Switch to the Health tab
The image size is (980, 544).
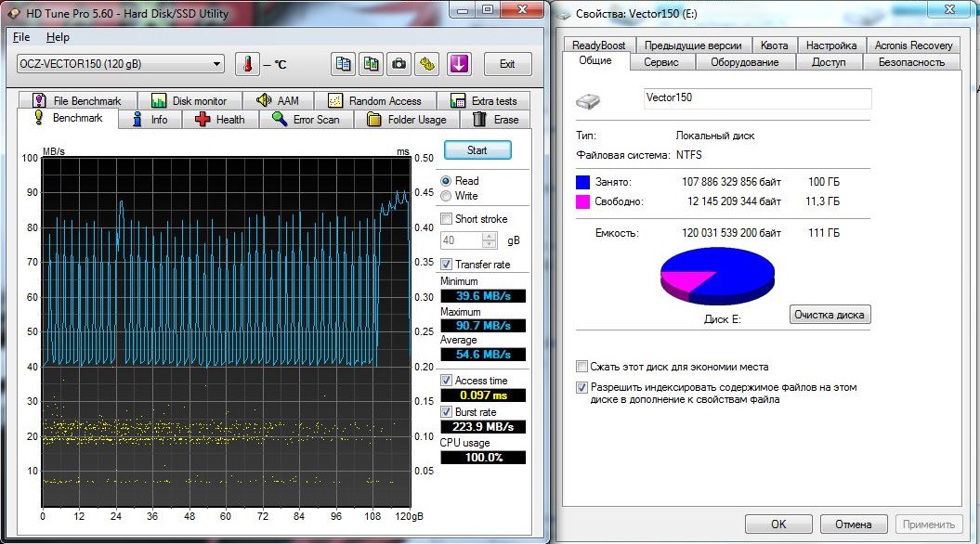220,120
